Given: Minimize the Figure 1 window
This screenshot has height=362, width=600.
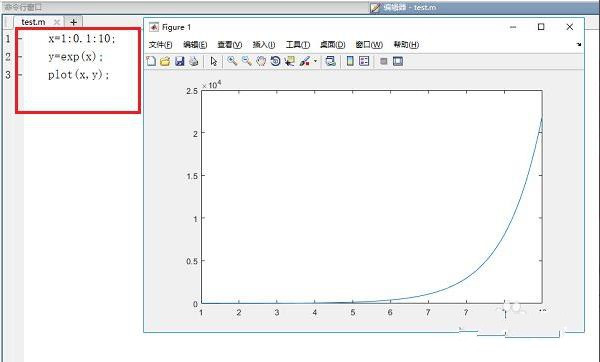Looking at the screenshot, I should point(513,27).
